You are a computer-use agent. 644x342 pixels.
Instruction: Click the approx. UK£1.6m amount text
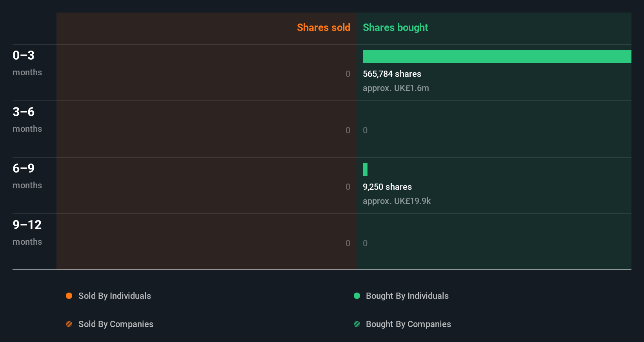396,88
